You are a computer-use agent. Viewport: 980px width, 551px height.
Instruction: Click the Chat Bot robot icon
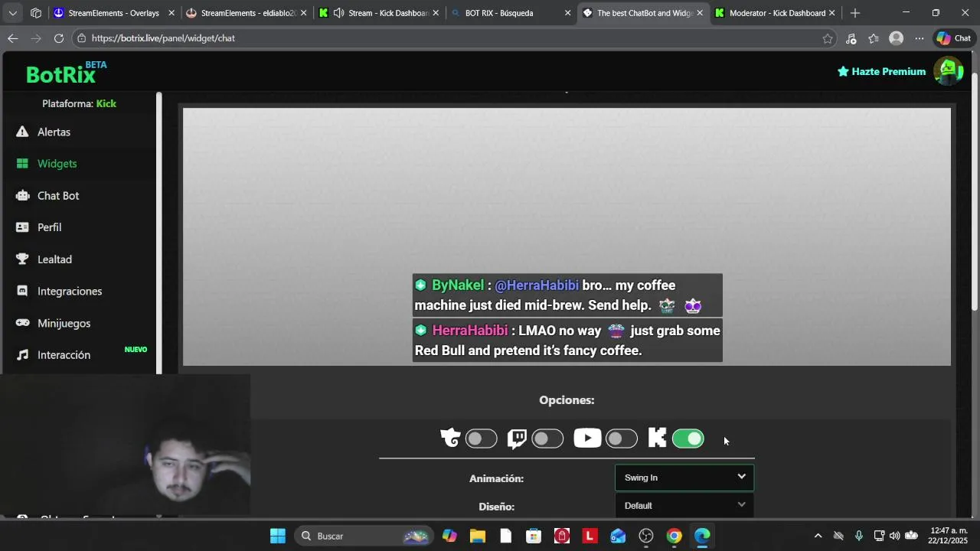(x=22, y=196)
